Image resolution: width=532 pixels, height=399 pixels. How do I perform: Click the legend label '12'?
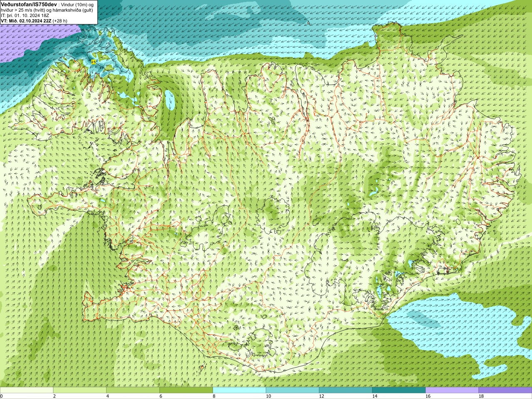tap(321, 396)
